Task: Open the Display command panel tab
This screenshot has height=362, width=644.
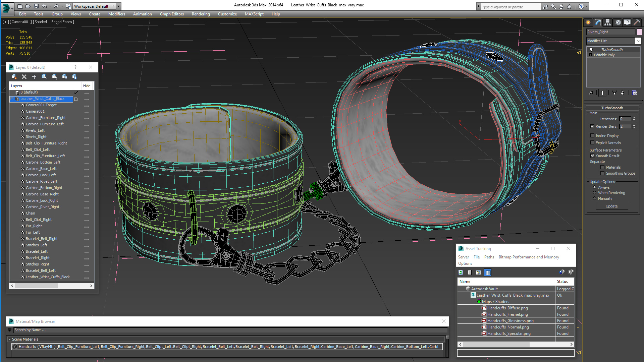Action: coord(627,22)
